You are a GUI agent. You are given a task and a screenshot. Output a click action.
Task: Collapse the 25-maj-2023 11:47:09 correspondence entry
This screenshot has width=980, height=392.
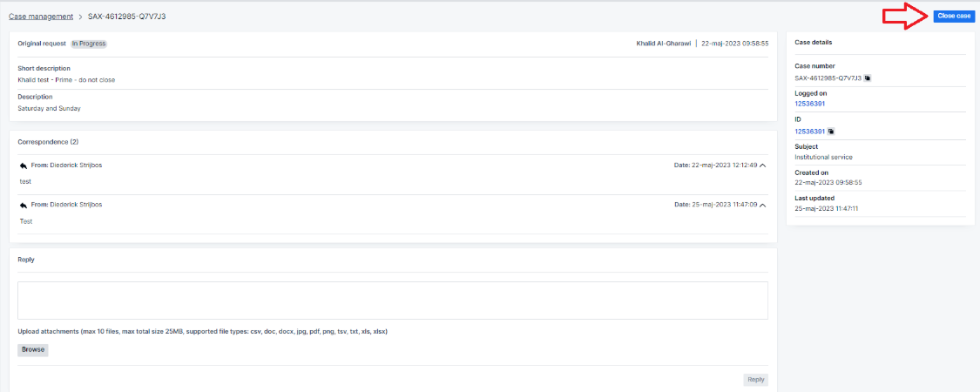(762, 205)
